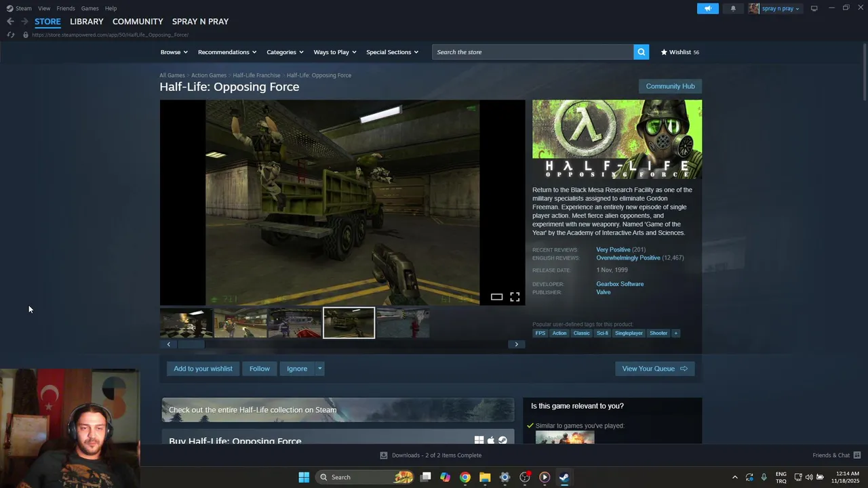
Task: Go back with the navigation arrow
Action: pyautogui.click(x=10, y=22)
